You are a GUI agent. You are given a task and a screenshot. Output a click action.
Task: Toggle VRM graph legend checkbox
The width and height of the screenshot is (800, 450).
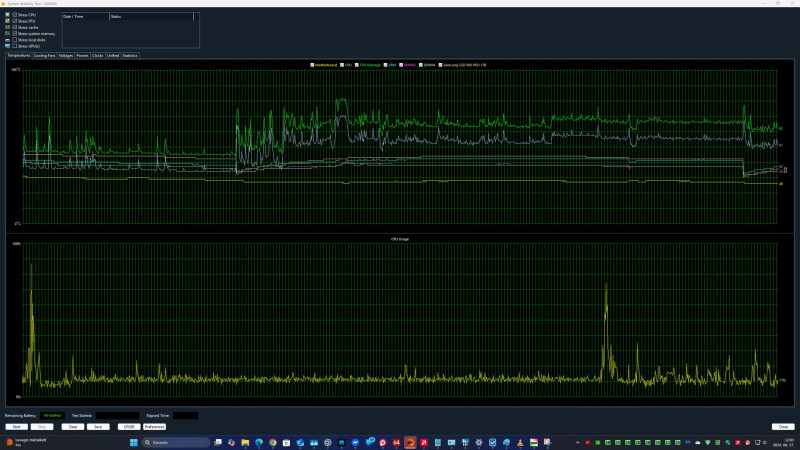[385, 65]
